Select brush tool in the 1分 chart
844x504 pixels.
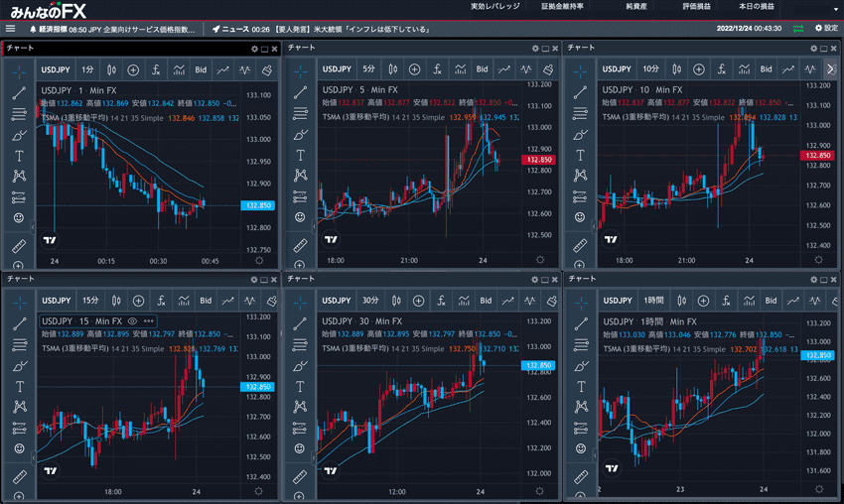point(19,135)
